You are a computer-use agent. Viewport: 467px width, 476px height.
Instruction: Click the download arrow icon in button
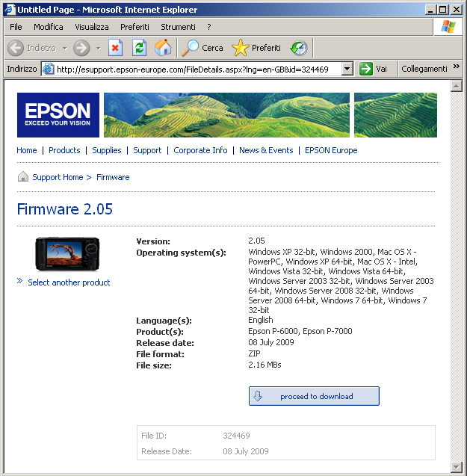pyautogui.click(x=258, y=396)
